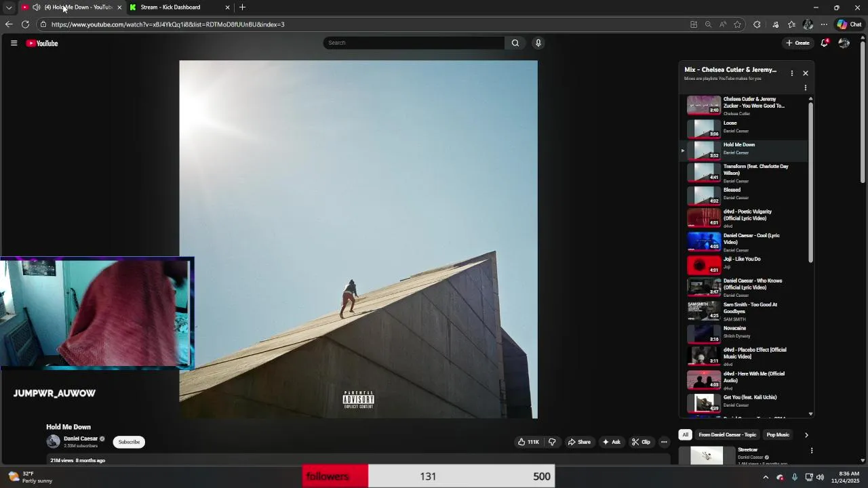
Task: Click the magnifier search button
Action: [x=515, y=43]
